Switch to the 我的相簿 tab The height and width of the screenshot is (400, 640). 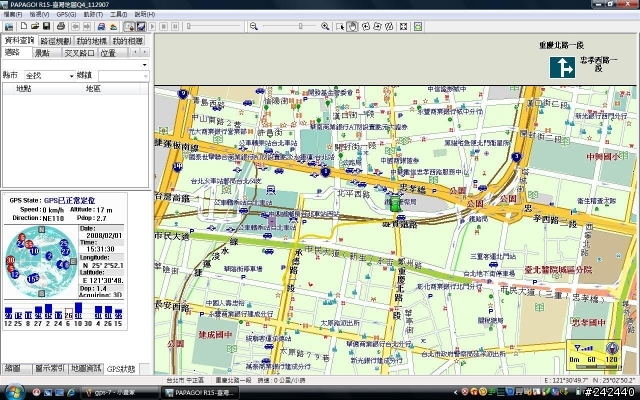[x=128, y=41]
